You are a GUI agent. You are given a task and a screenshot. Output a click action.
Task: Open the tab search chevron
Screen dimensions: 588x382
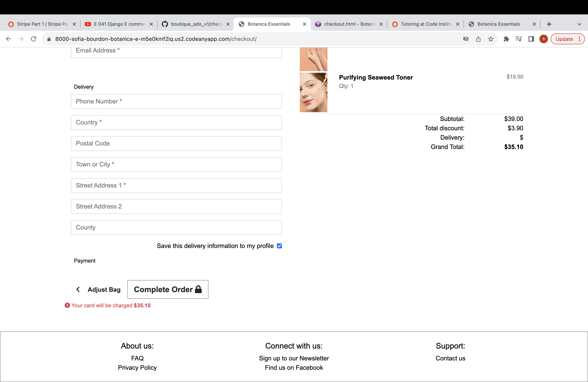tap(579, 24)
